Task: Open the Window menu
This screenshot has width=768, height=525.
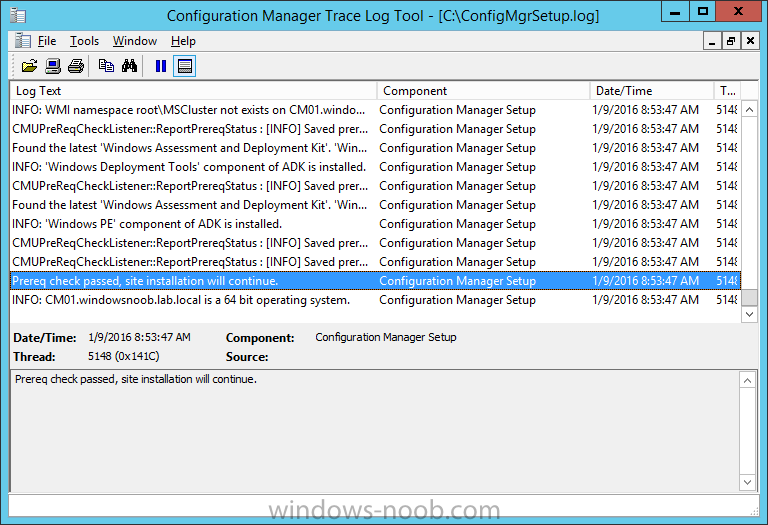Action: [135, 41]
